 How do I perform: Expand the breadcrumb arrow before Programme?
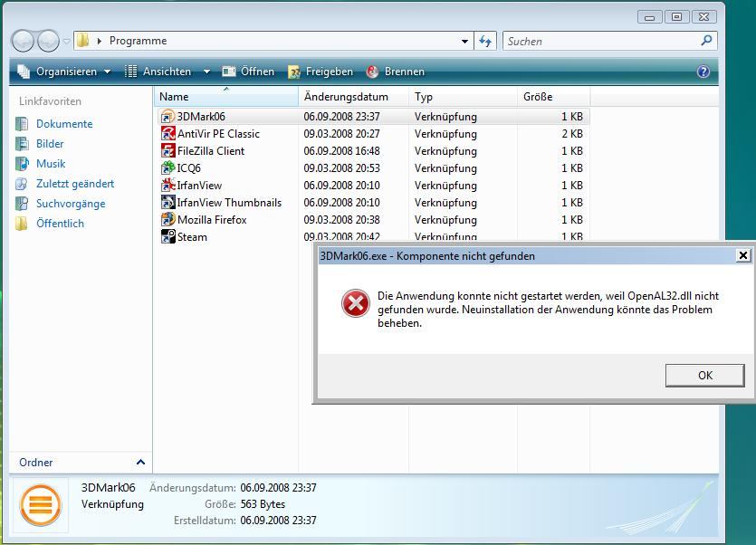pos(100,41)
